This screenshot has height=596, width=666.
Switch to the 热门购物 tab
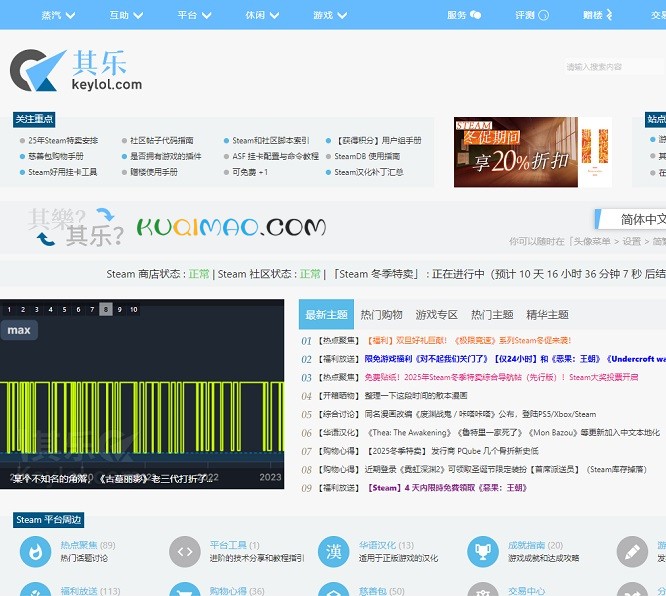pyautogui.click(x=381, y=315)
